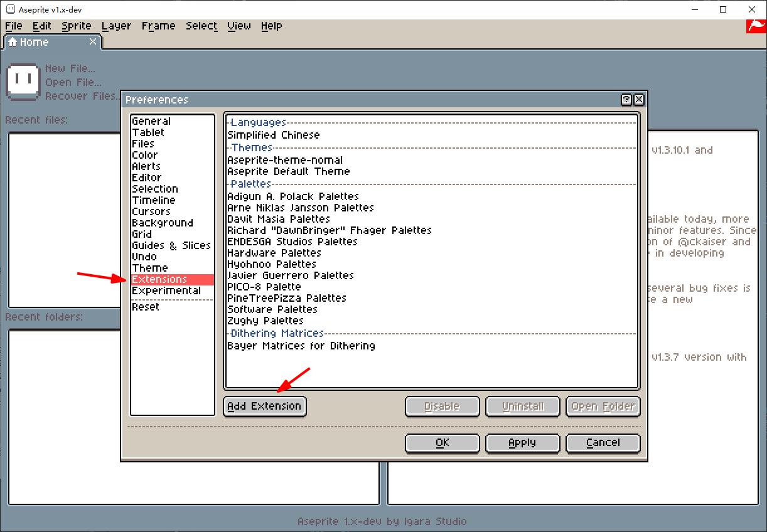Open the Help menu
The image size is (767, 532).
pyautogui.click(x=271, y=26)
